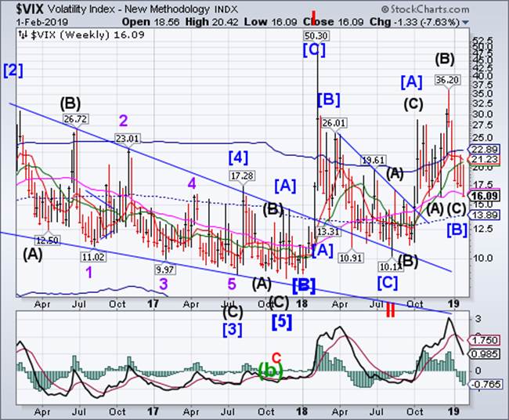Viewport: 509px width, 420px height.
Task: Select the Open 18.56 value
Action: point(152,22)
